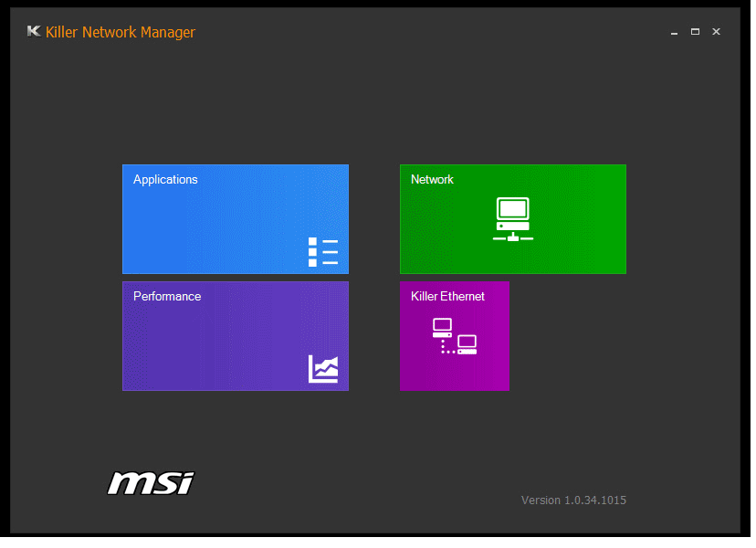
Task: Click the applications list icon
Action: pyautogui.click(x=323, y=252)
